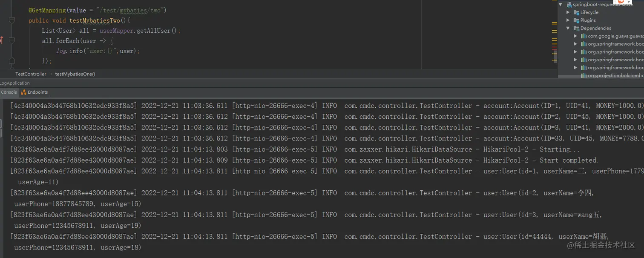Click the testMybatiesTwo method name
The width and height of the screenshot is (644, 258).
coord(95,20)
